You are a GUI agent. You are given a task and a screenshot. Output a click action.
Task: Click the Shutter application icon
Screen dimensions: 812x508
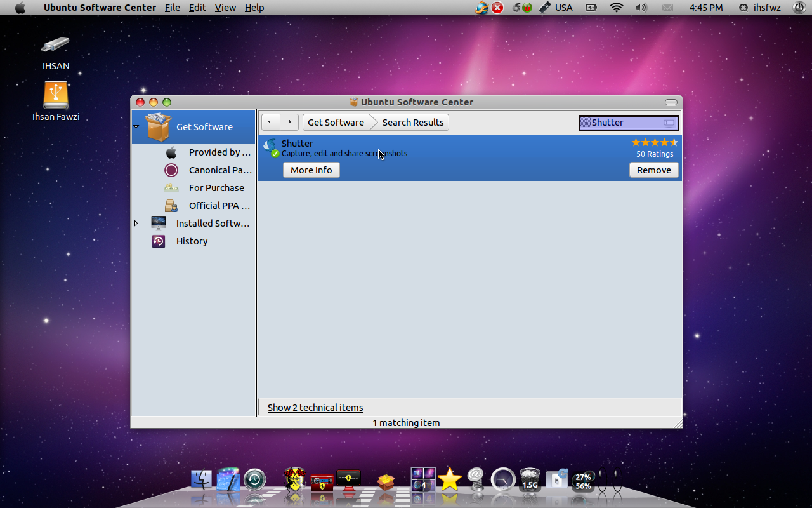tap(271, 148)
